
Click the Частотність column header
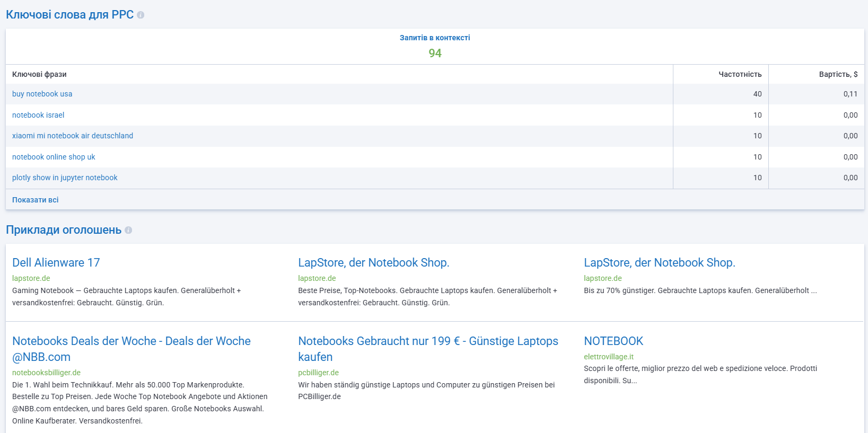740,74
